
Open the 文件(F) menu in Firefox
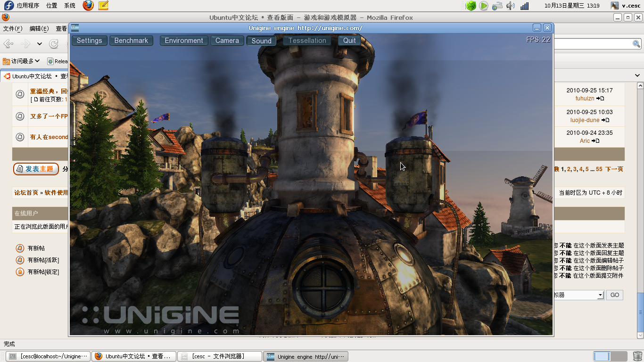[13, 28]
